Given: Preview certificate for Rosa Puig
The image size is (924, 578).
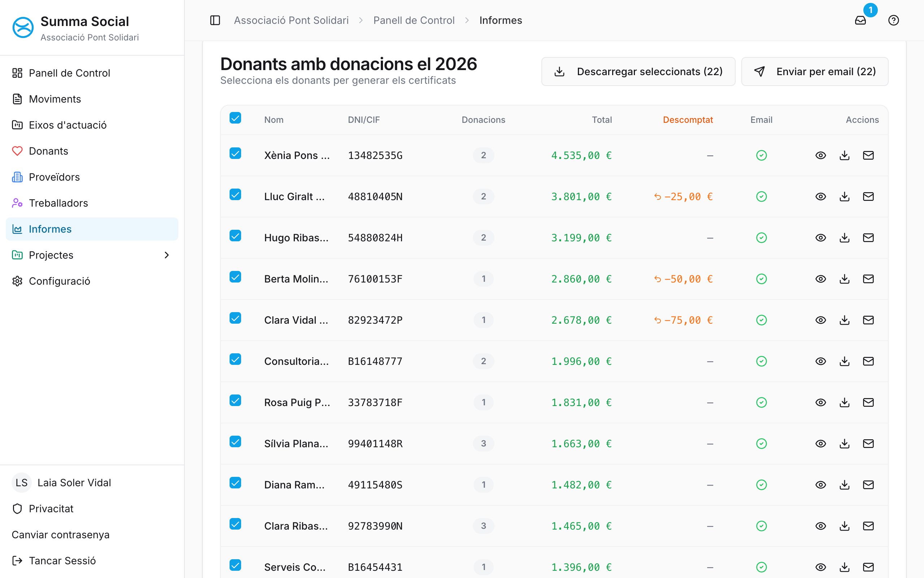Looking at the screenshot, I should pos(820,402).
